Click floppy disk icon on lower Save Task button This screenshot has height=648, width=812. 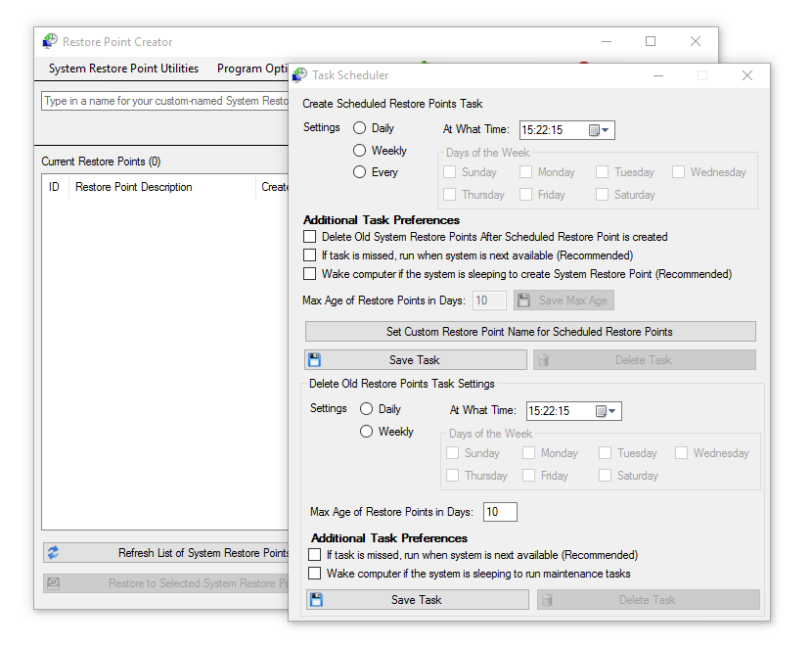pos(316,599)
